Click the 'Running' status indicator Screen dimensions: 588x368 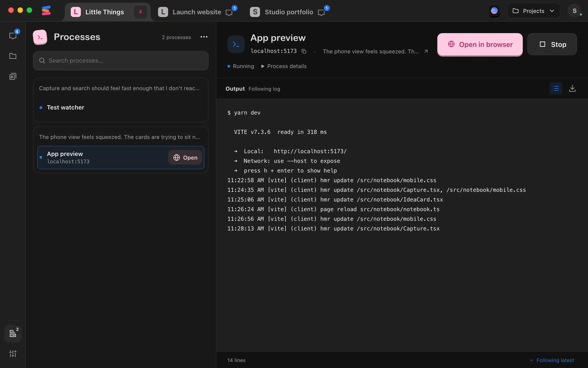coord(240,66)
